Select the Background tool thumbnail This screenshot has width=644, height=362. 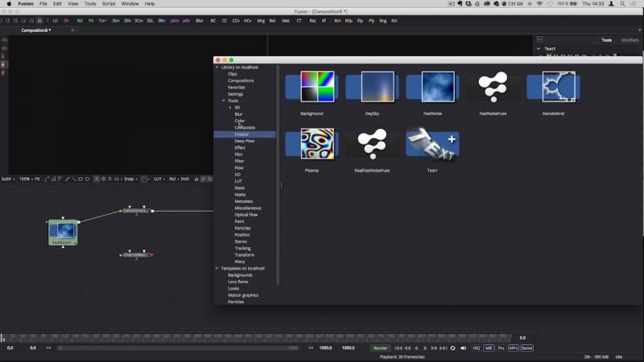point(312,87)
